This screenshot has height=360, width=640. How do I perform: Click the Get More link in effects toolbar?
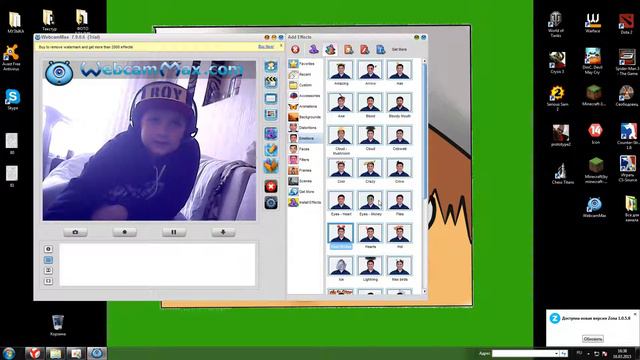pyautogui.click(x=399, y=49)
